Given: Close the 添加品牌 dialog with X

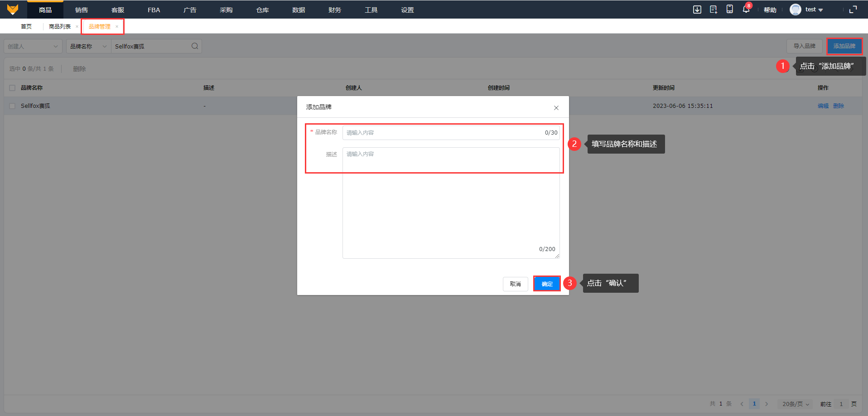Looking at the screenshot, I should pyautogui.click(x=556, y=108).
